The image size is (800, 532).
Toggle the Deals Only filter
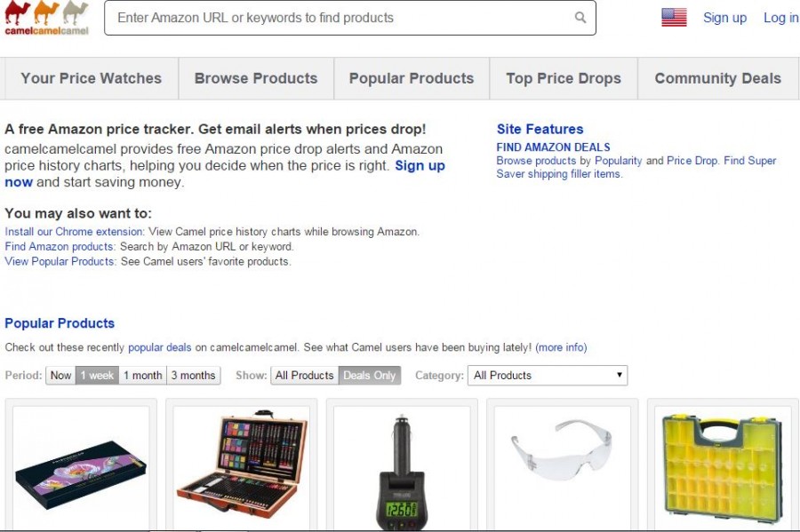[370, 376]
